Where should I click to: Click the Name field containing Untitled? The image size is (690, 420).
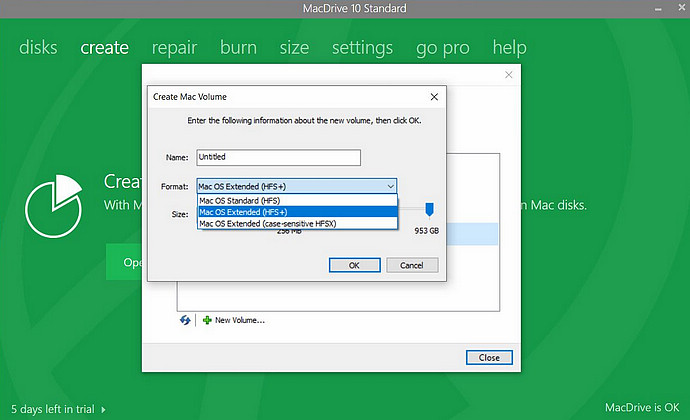click(279, 157)
